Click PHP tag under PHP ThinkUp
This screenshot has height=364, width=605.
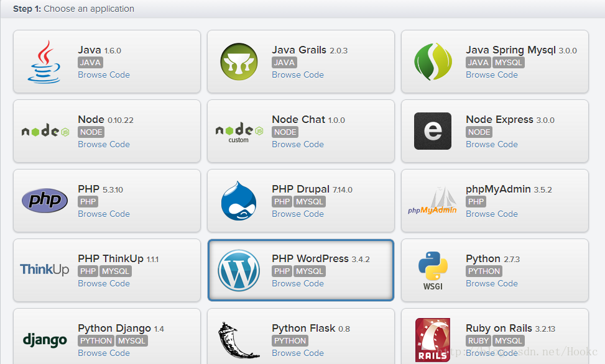coord(88,271)
